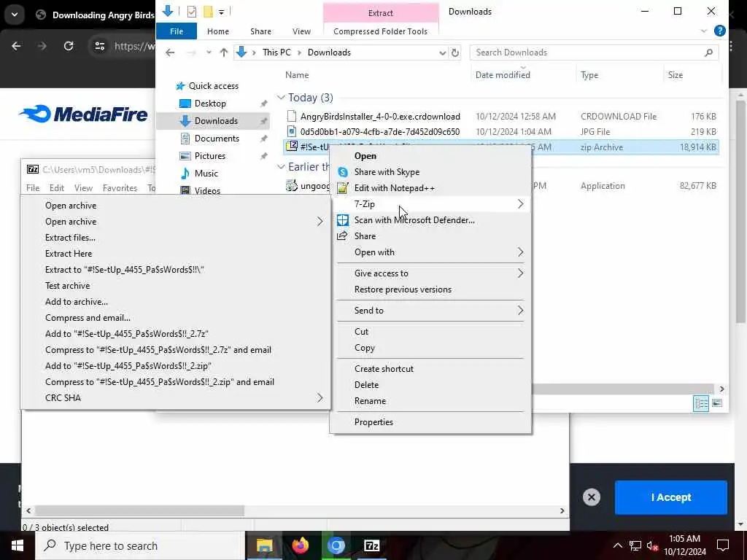Open 7-Zip from taskbar
This screenshot has height=560, width=747.
(371, 545)
